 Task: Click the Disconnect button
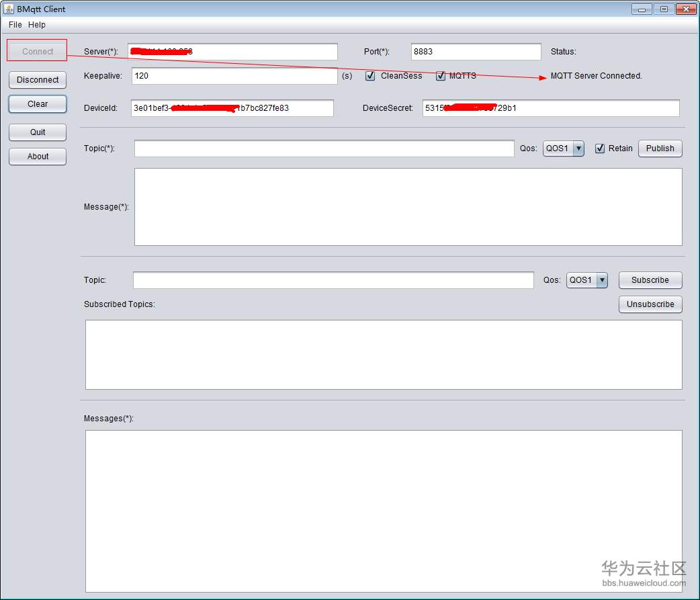click(38, 80)
